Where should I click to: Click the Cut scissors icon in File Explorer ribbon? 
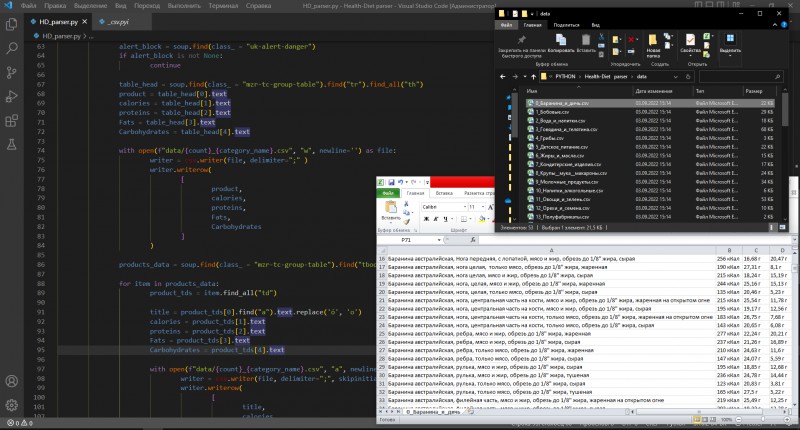click(602, 37)
